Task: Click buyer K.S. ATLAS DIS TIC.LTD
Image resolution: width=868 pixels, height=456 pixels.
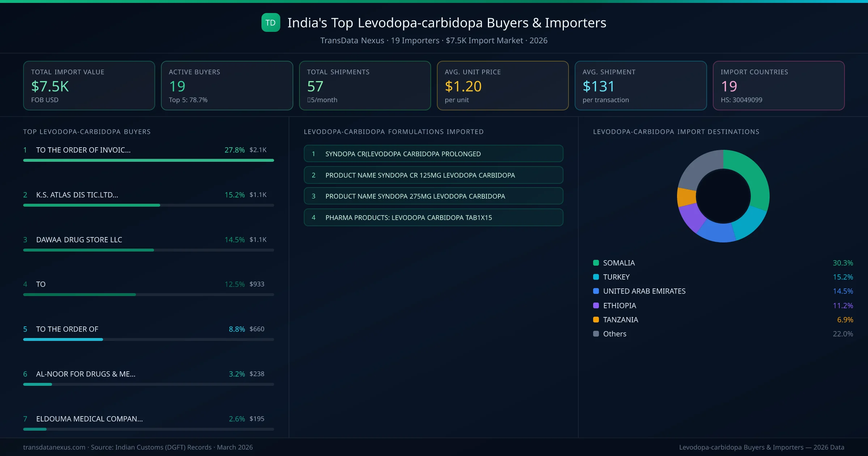Action: (x=77, y=195)
